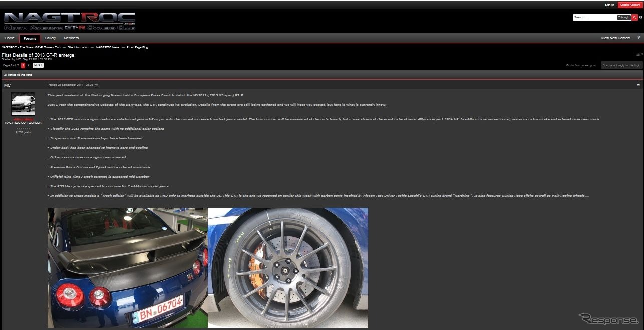The image size is (644, 330).
Task: Open the wheel and brake caliper photo
Action: [288, 268]
